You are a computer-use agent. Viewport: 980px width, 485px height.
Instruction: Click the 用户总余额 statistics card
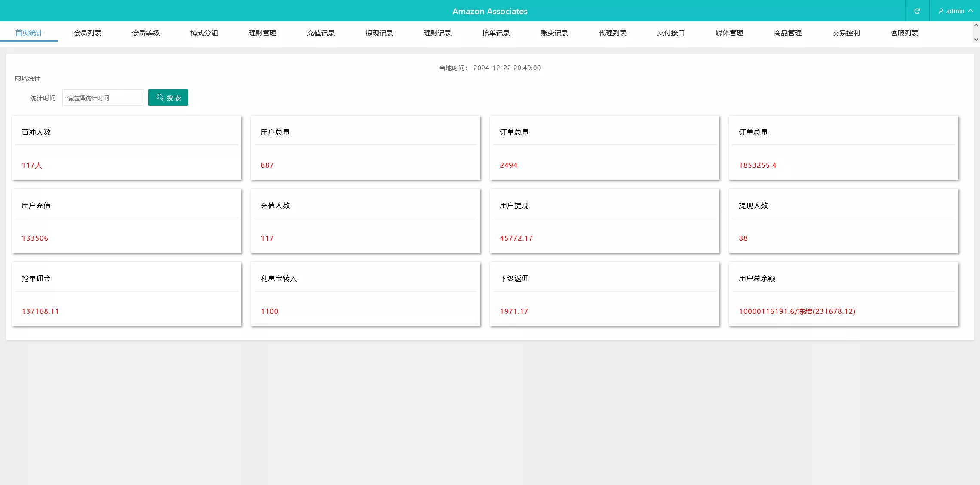point(843,295)
